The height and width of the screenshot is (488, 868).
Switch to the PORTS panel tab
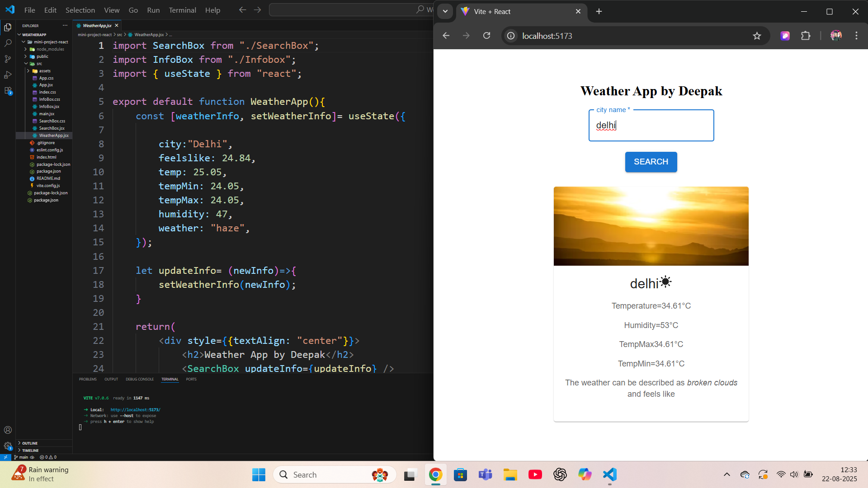pos(191,379)
